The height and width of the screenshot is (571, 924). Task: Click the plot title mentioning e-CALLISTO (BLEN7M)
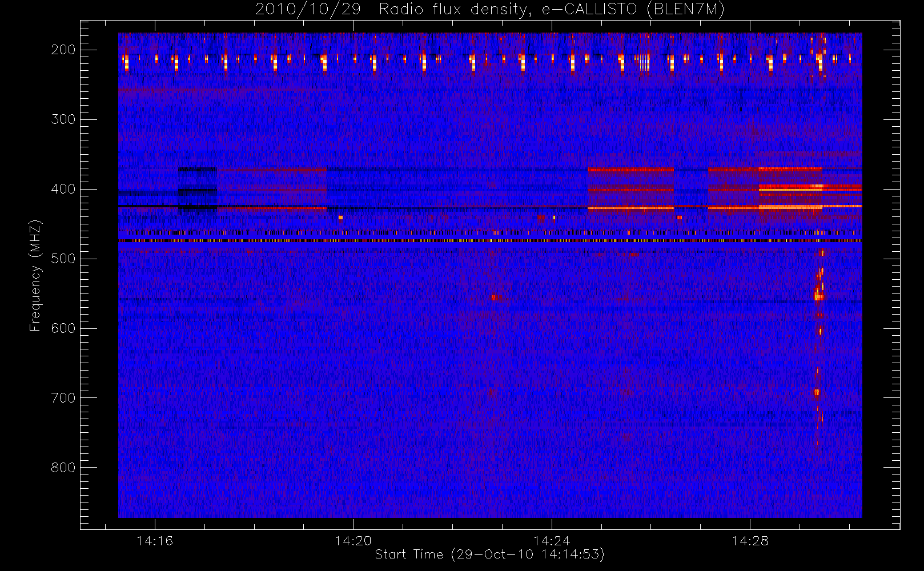[x=489, y=10]
